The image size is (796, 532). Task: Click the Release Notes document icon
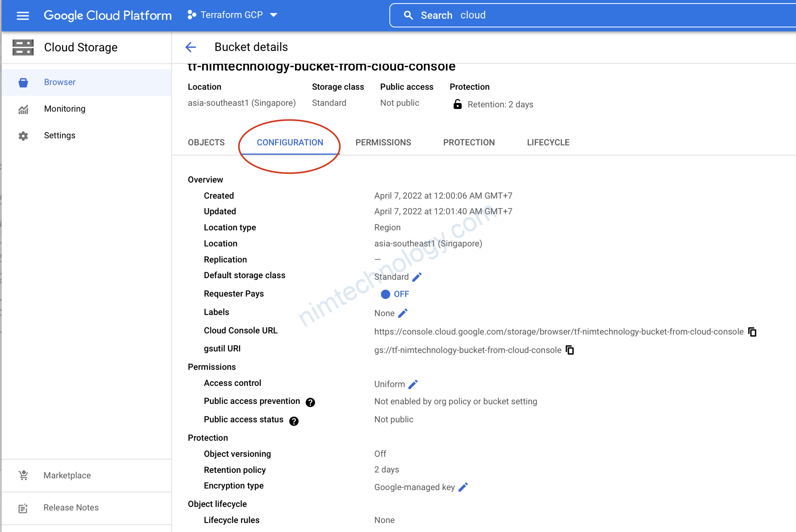coord(23,508)
